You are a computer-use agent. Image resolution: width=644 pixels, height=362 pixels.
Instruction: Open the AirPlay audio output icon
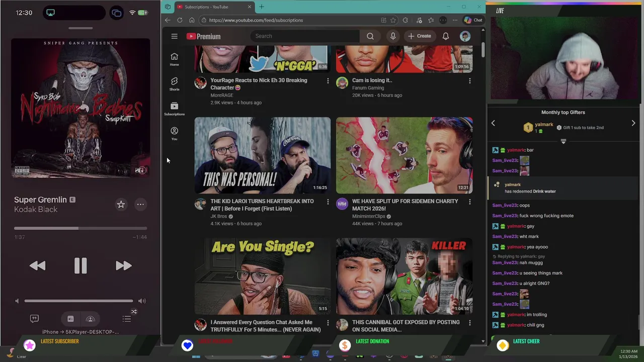[x=91, y=319]
